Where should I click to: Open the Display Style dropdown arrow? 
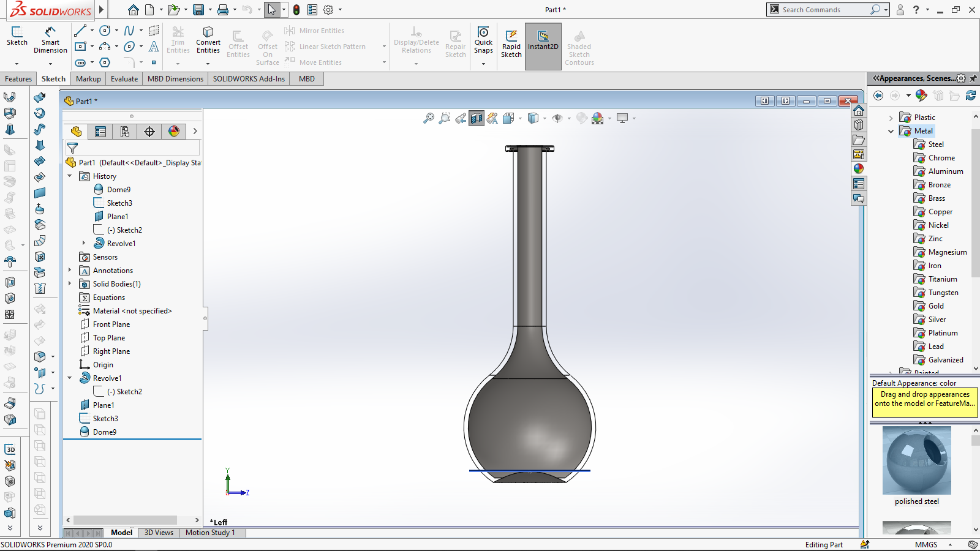(544, 118)
